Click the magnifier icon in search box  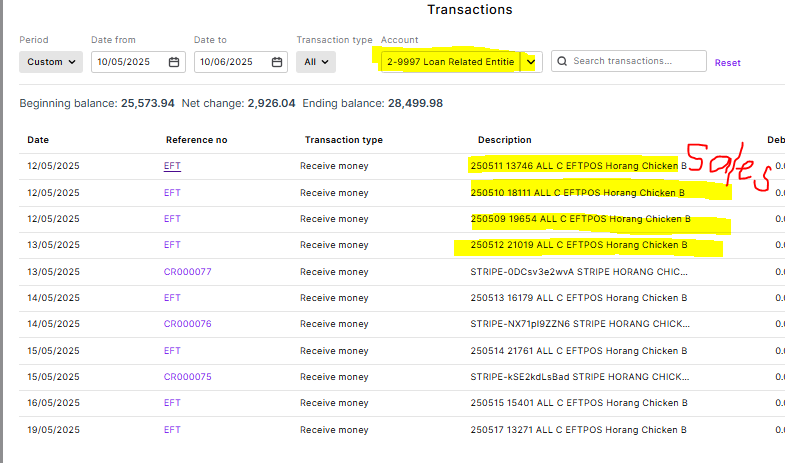click(563, 61)
